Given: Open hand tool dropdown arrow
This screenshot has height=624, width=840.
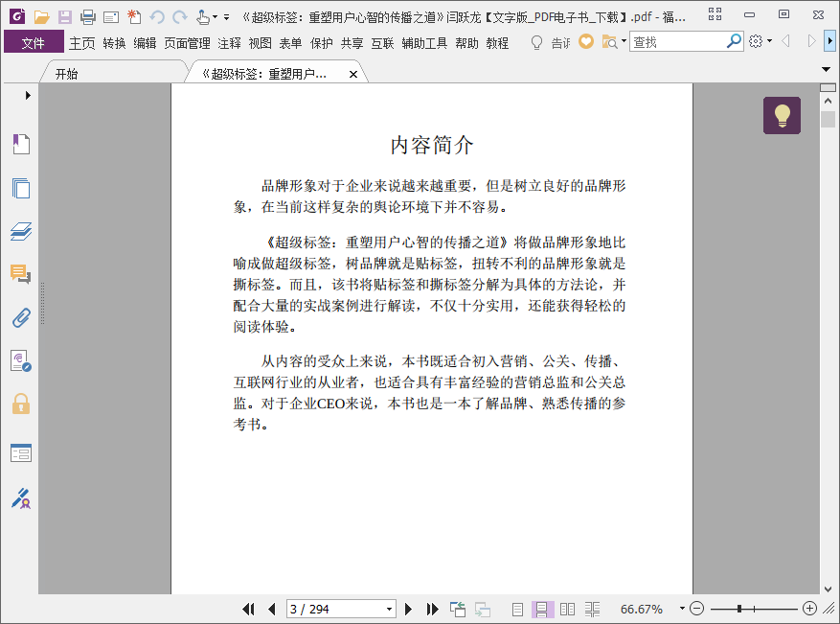Looking at the screenshot, I should click(215, 17).
